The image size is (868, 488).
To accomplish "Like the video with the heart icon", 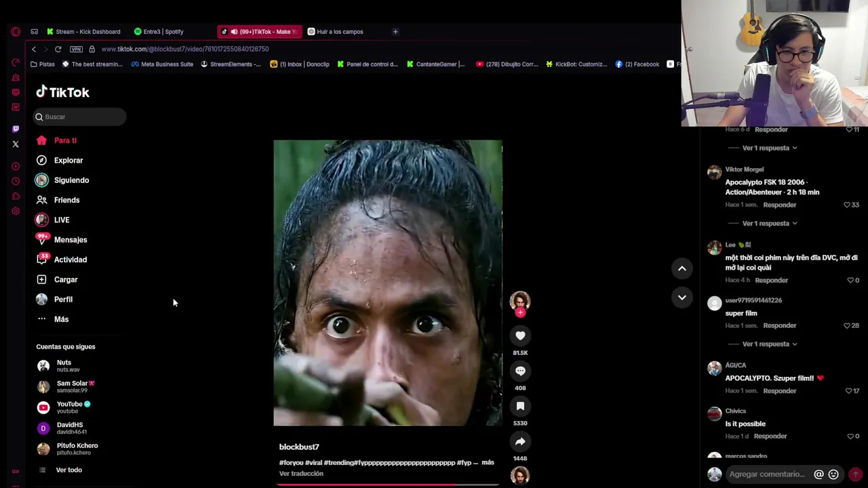I will click(x=520, y=335).
